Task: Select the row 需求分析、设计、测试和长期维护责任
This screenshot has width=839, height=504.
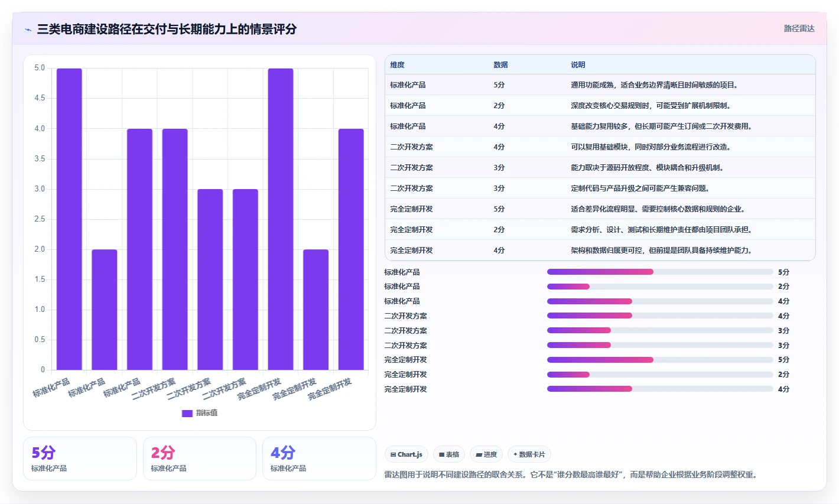Action: click(600, 230)
